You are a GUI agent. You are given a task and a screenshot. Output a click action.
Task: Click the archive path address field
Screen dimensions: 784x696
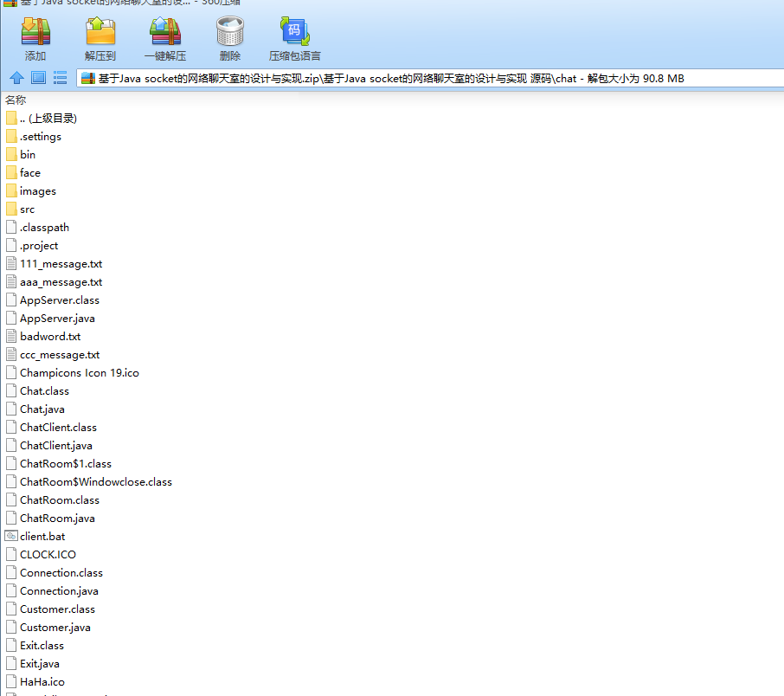(430, 79)
